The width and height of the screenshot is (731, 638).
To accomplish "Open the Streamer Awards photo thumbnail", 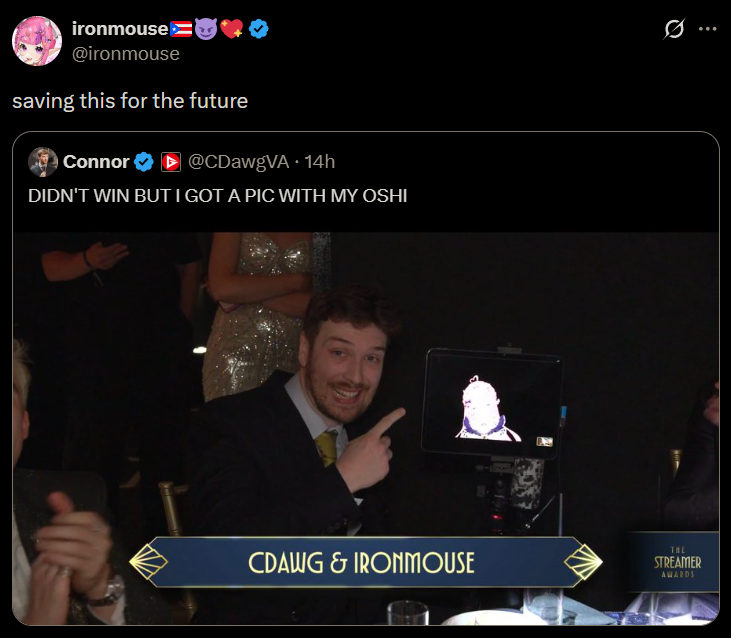I will point(366,428).
